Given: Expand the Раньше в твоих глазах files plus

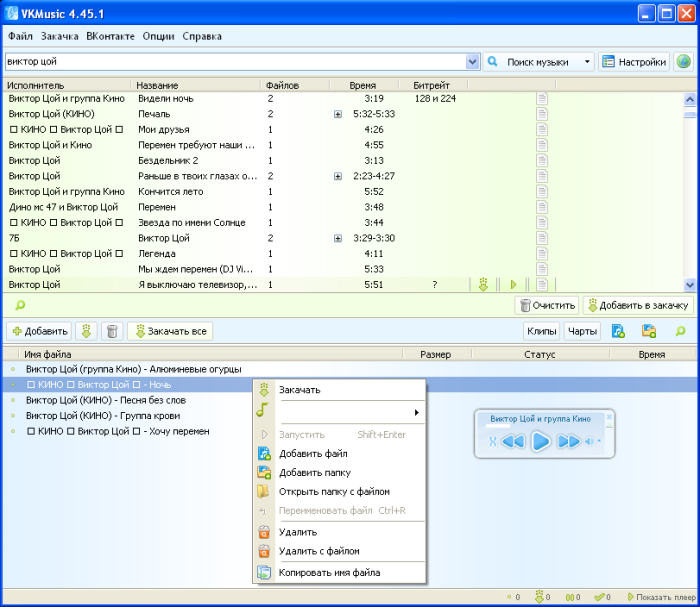Looking at the screenshot, I should pyautogui.click(x=338, y=176).
